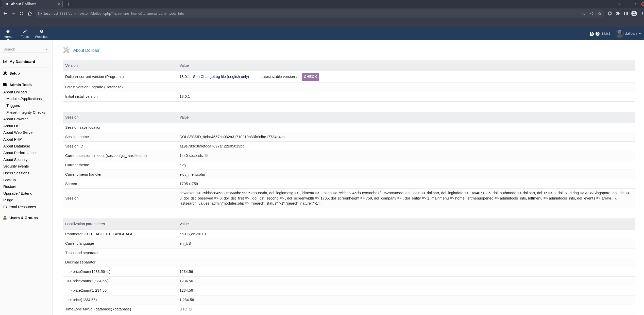Go to My Dashboard
This screenshot has width=644, height=315.
22,62
